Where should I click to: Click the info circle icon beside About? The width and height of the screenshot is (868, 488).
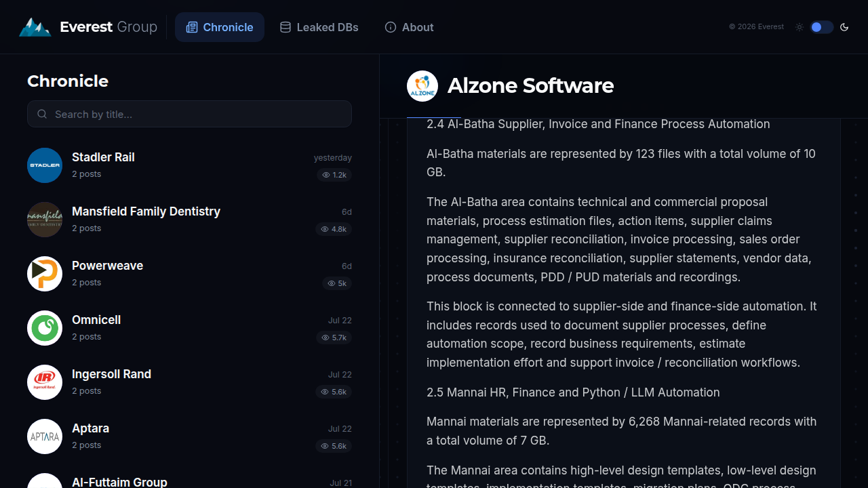point(391,27)
